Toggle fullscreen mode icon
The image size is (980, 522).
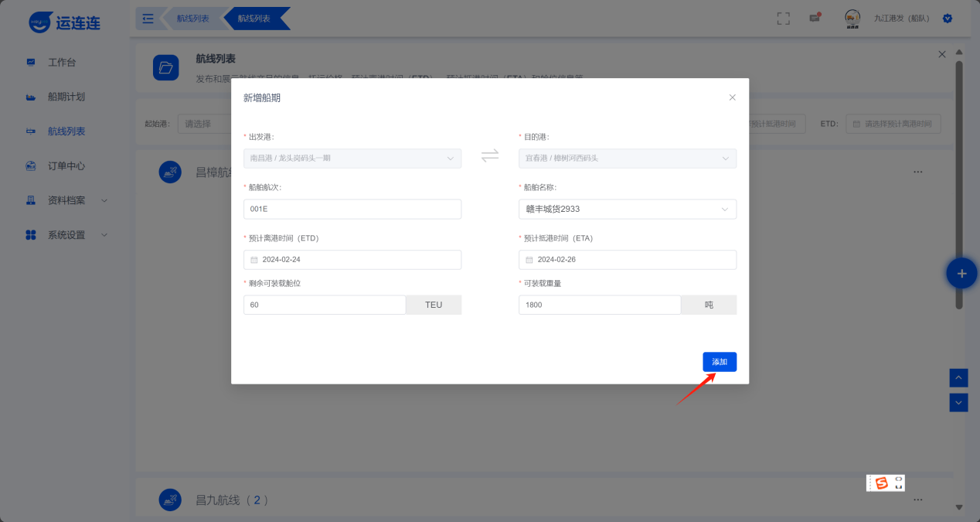pos(783,19)
